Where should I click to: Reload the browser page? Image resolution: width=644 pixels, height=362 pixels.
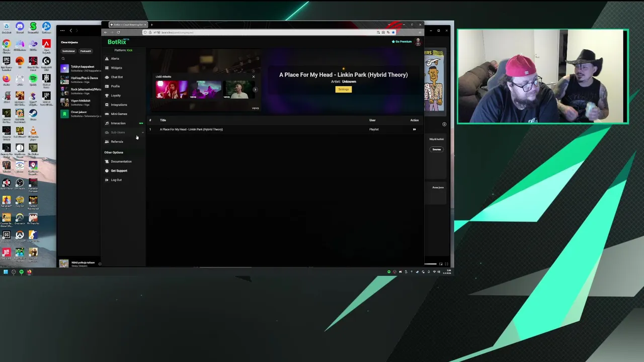click(118, 32)
